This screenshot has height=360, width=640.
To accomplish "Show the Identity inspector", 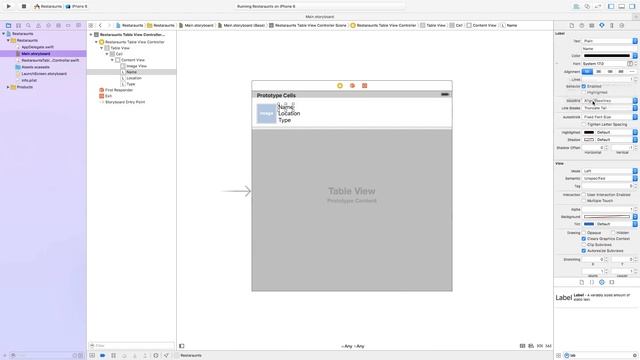I will click(591, 25).
